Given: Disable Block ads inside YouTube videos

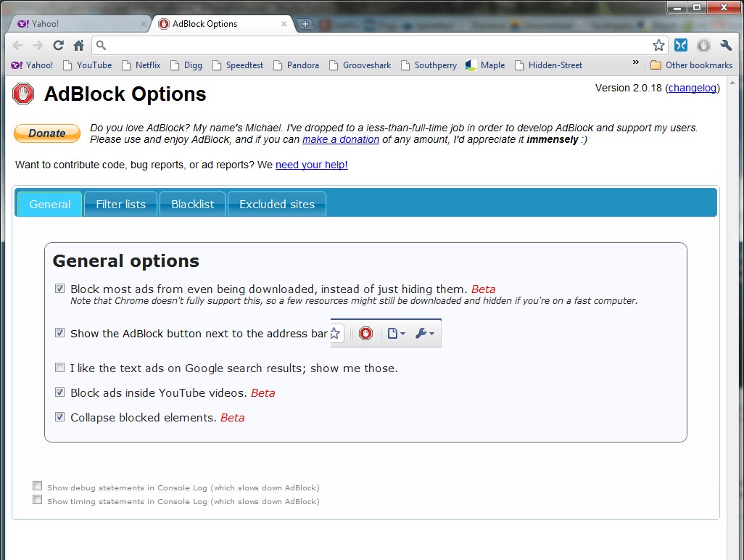Looking at the screenshot, I should click(59, 392).
